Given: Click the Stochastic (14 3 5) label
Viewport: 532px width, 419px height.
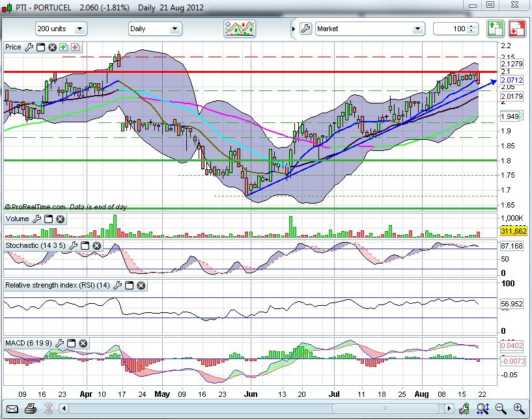Looking at the screenshot, I should tap(35, 245).
